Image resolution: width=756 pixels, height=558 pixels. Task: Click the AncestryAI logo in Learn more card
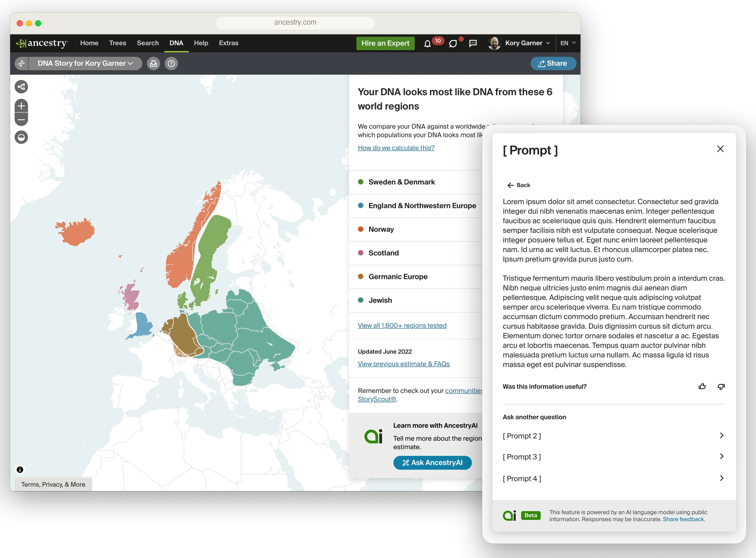(x=373, y=436)
